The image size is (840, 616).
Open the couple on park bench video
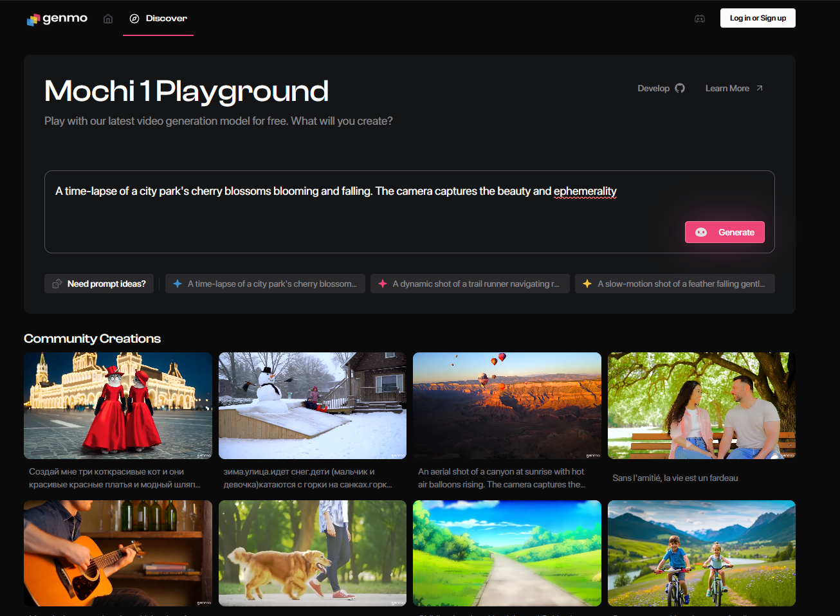point(702,406)
